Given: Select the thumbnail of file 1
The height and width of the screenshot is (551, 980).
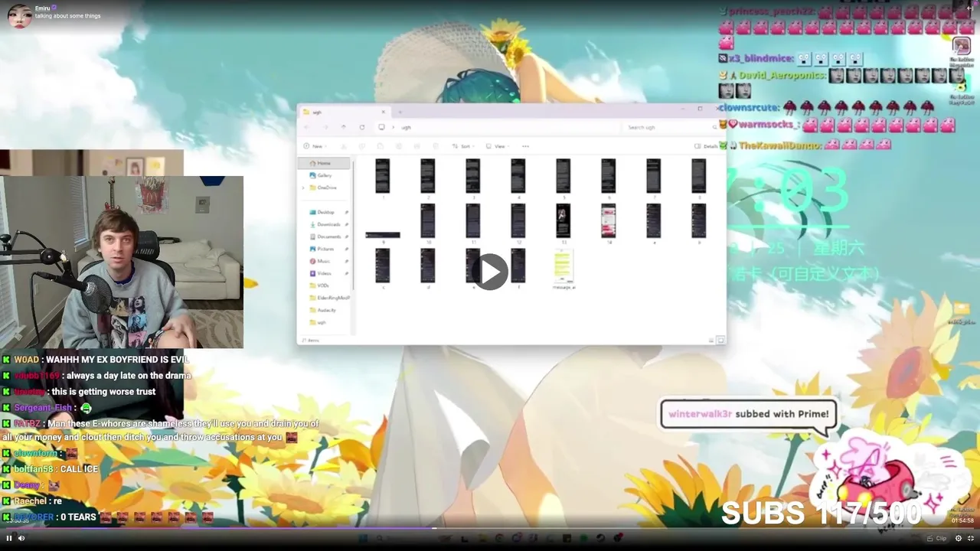Looking at the screenshot, I should tap(382, 176).
